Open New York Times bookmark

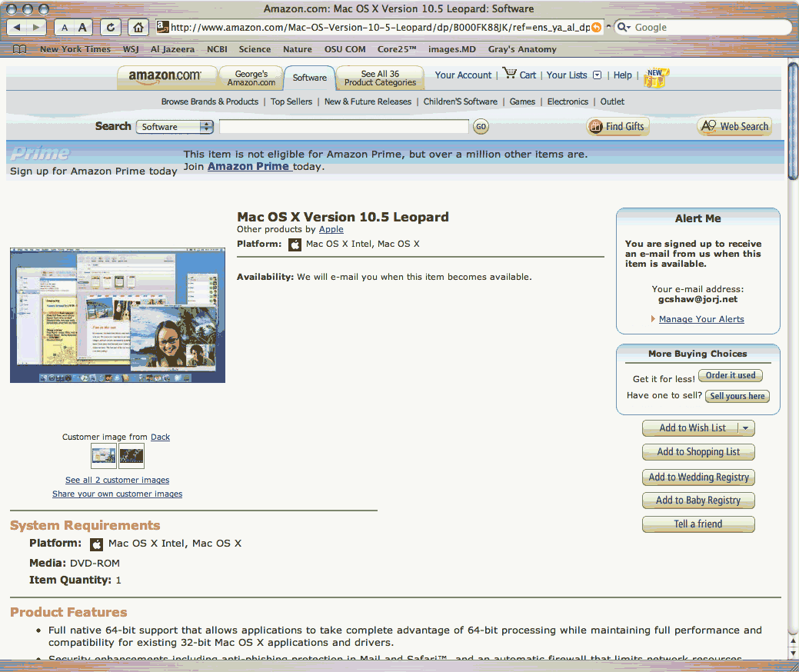pos(75,49)
